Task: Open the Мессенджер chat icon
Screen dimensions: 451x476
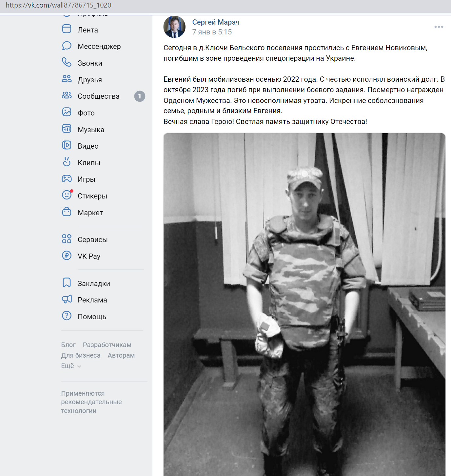Action: [67, 46]
